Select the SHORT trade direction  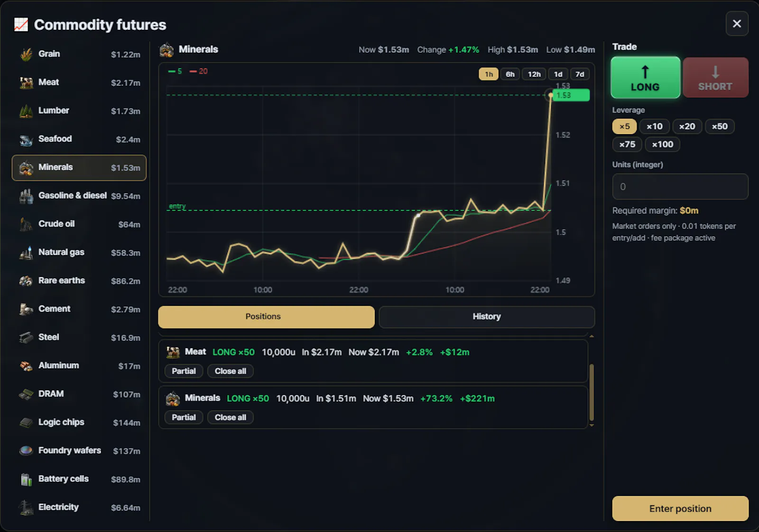715,78
